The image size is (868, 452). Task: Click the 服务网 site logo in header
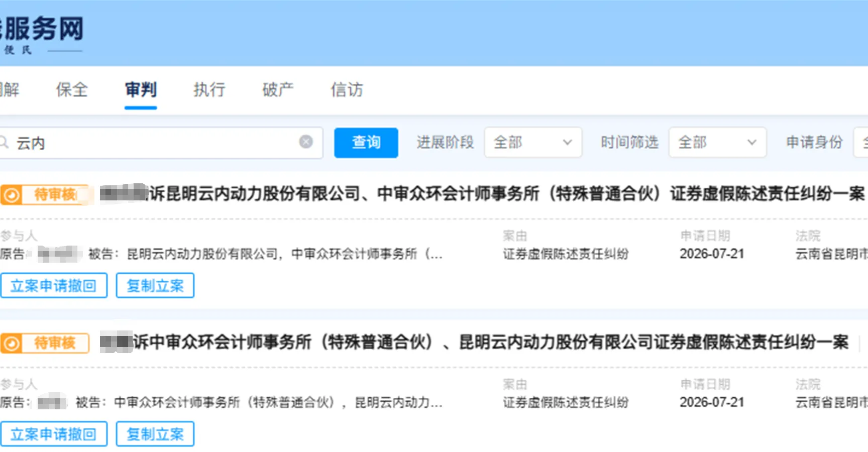[x=42, y=34]
